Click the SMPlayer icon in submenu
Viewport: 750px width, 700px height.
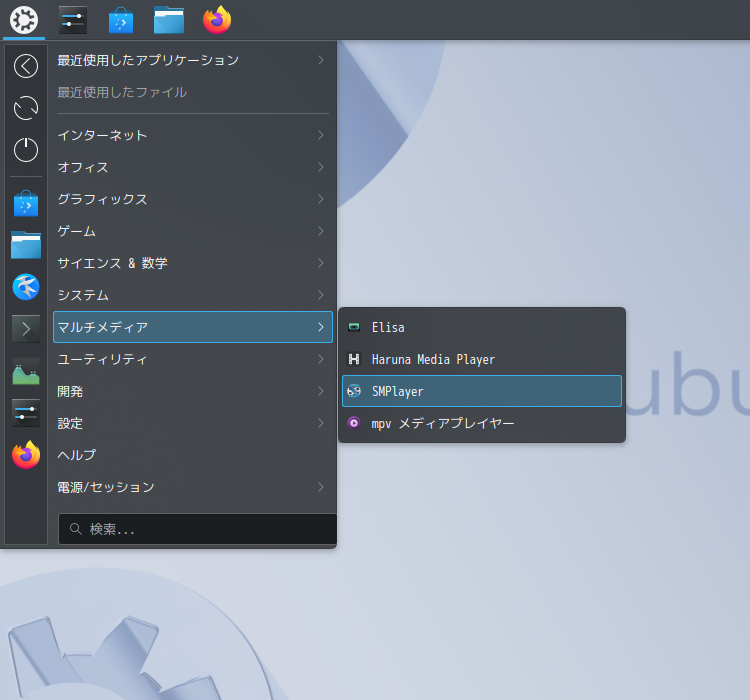click(354, 391)
